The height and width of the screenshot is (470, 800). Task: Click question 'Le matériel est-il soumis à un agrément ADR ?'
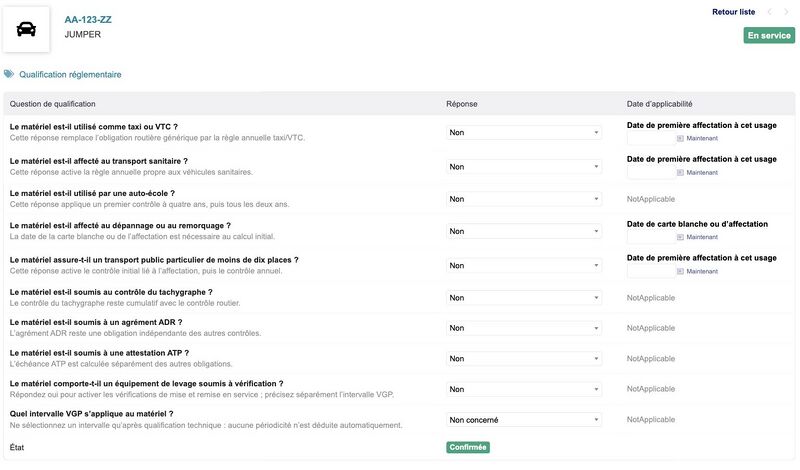coord(96,323)
